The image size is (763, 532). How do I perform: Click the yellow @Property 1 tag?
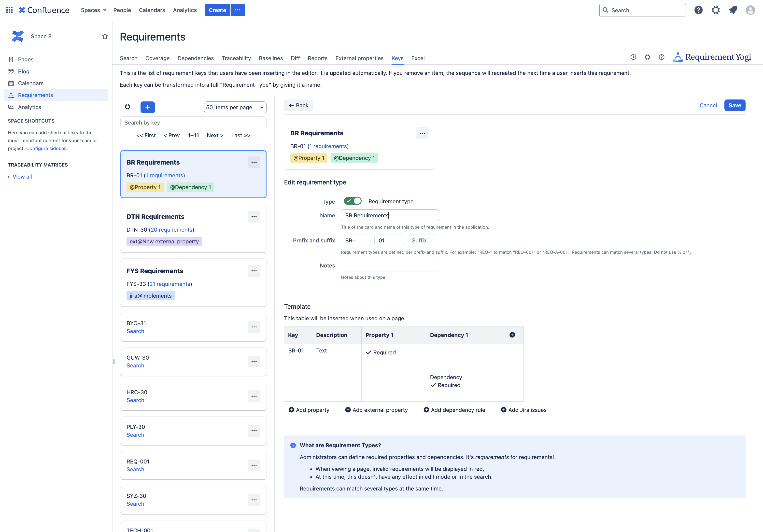pos(145,187)
